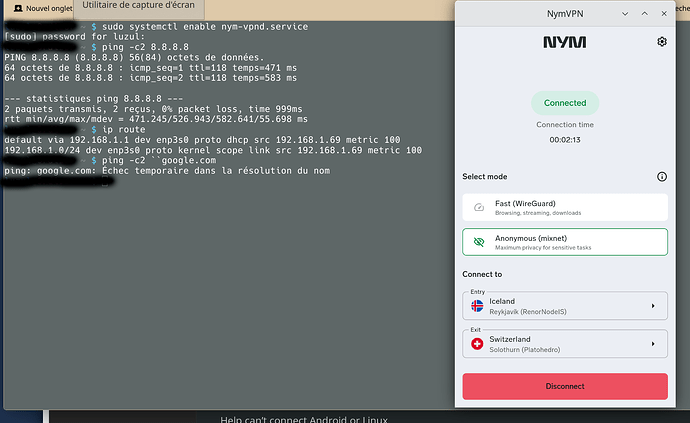Screen dimensions: 690x423
Task: Expand the arrow in the Switzerland exit row
Action: 653,344
